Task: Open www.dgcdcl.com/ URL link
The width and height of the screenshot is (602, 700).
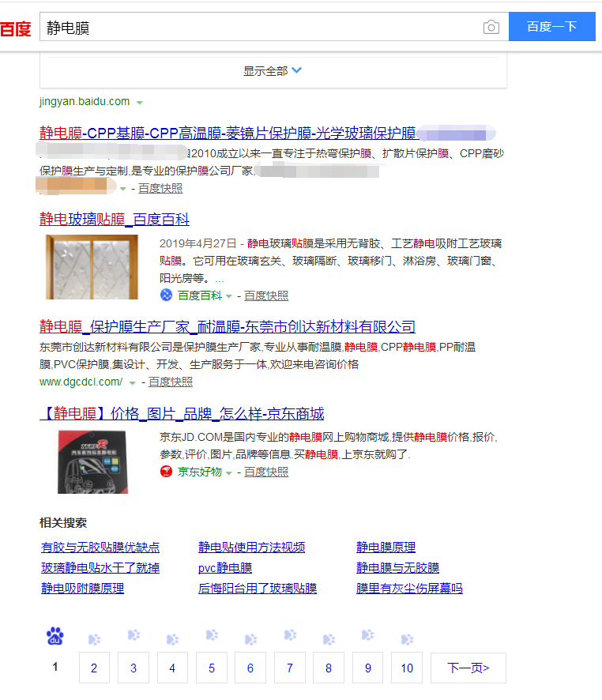Action: tap(81, 382)
